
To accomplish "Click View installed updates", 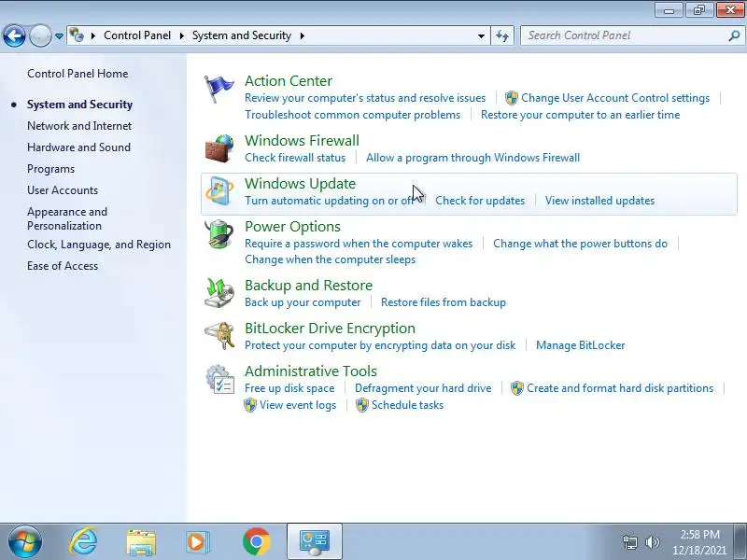I will (599, 201).
